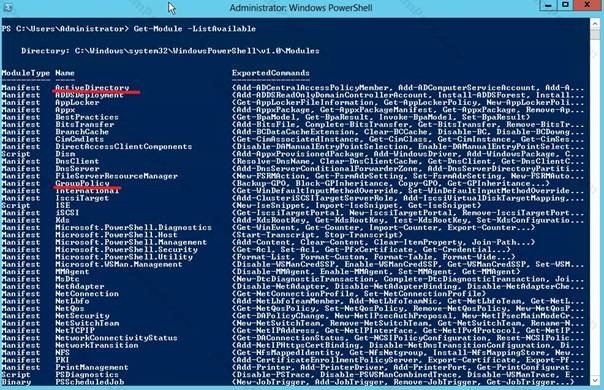The width and height of the screenshot is (604, 390).
Task: Select the 'NetQos' module name
Action: click(x=70, y=308)
